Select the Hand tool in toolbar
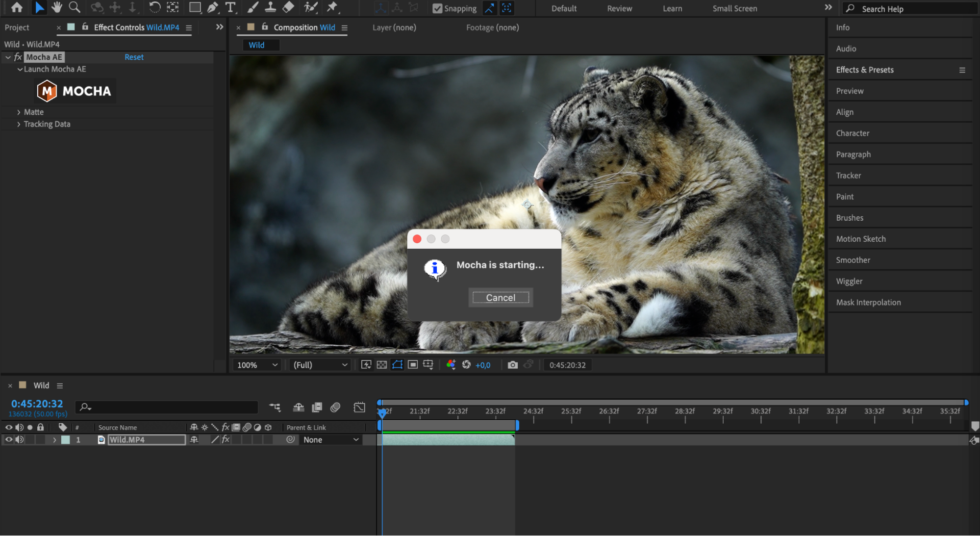Image resolution: width=980 pixels, height=536 pixels. pos(57,7)
